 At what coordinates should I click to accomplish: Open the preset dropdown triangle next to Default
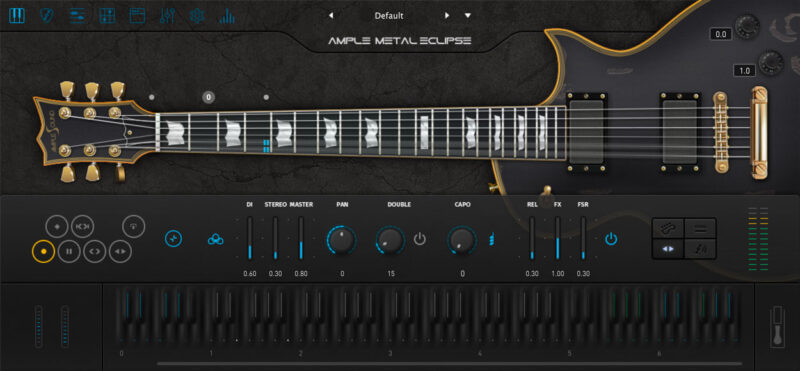coord(468,16)
